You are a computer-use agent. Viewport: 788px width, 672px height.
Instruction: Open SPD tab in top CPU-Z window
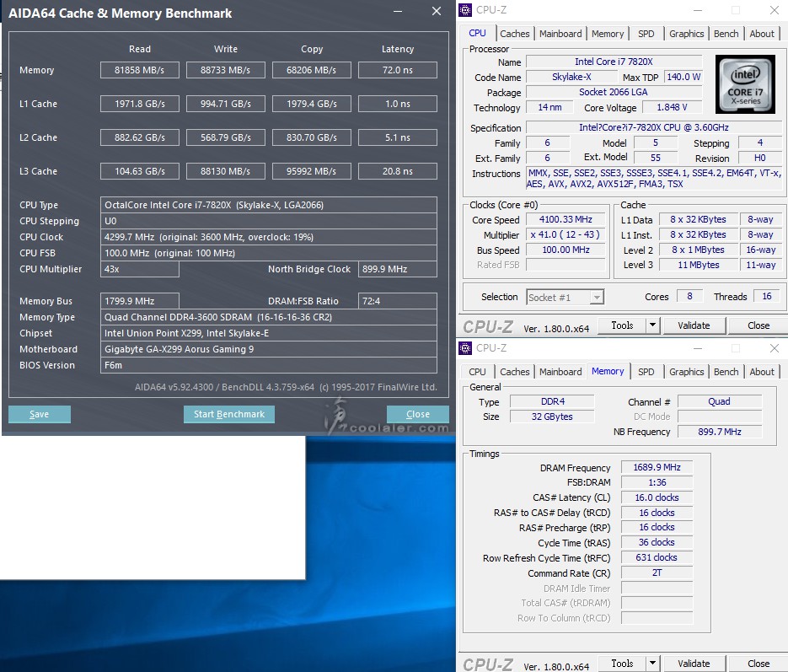tap(646, 34)
